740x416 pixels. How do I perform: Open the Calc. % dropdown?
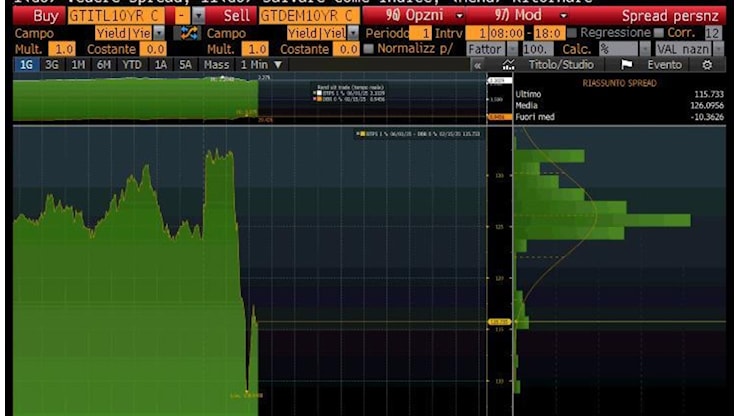tap(645, 49)
